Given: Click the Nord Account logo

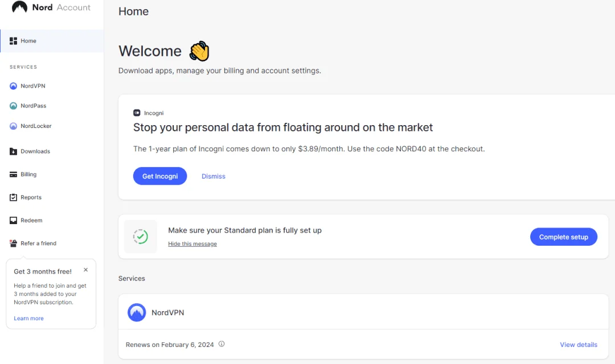Looking at the screenshot, I should click(x=51, y=7).
